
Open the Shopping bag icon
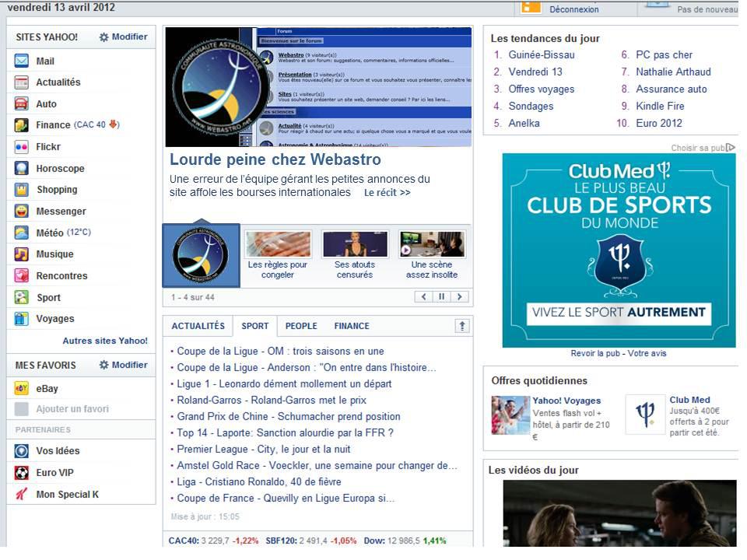coord(22,190)
